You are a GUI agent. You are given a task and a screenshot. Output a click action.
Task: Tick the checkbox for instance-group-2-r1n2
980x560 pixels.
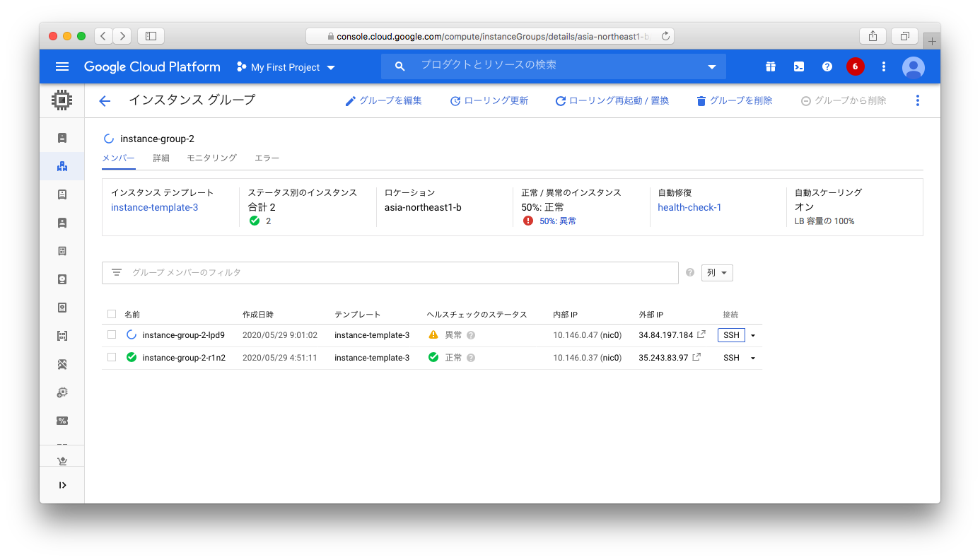tap(112, 358)
